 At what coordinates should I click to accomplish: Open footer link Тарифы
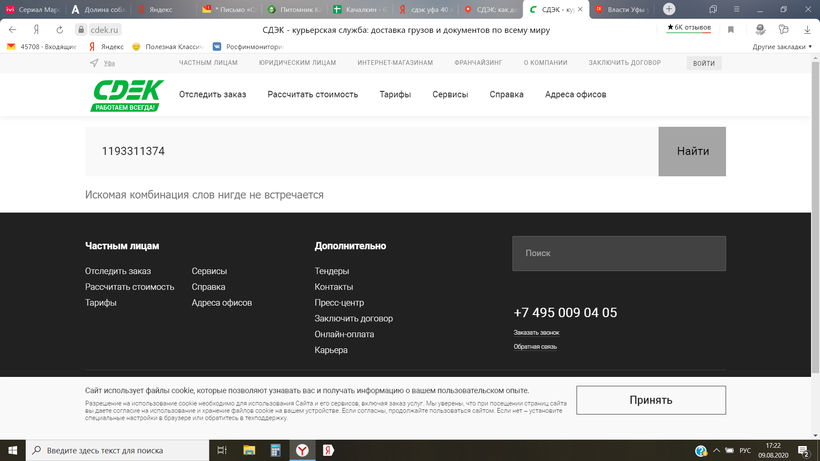(x=100, y=303)
